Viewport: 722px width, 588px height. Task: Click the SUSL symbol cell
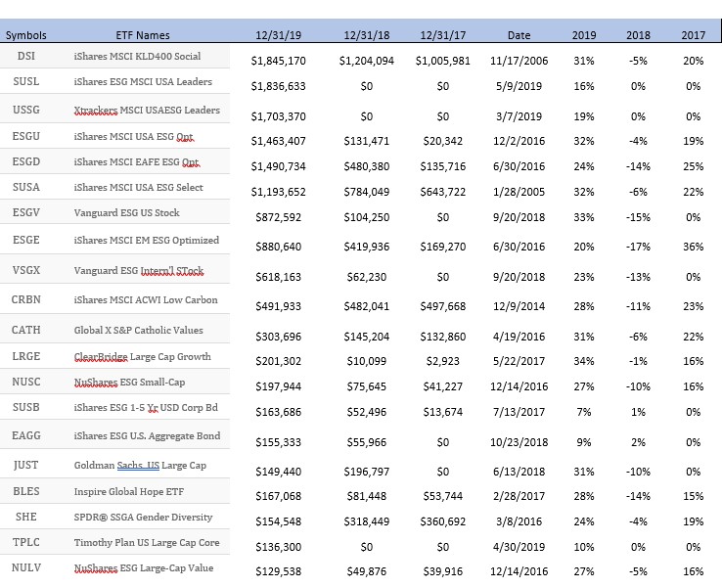tap(26, 81)
